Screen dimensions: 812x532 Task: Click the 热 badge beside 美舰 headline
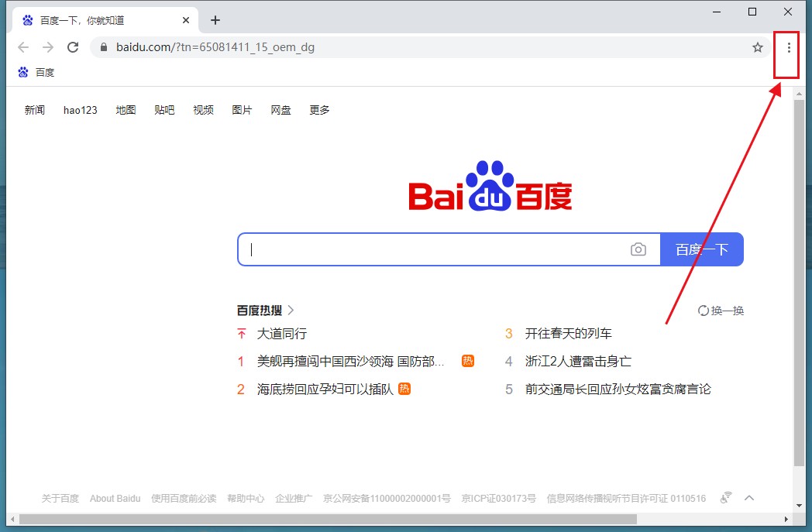[x=468, y=361]
